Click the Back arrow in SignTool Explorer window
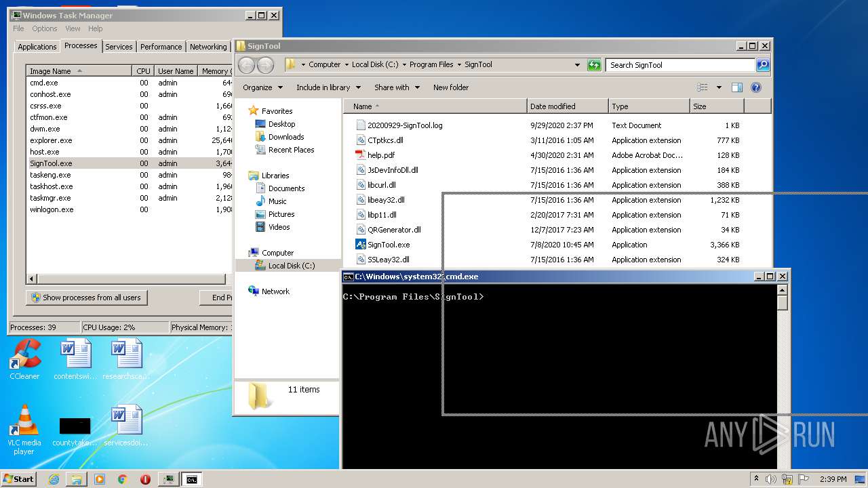The width and height of the screenshot is (868, 488). coord(247,65)
